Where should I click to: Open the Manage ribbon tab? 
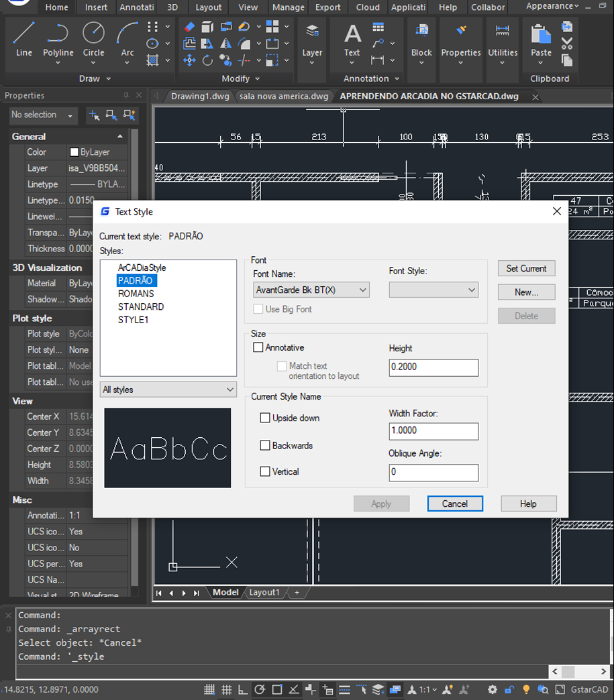pos(289,7)
